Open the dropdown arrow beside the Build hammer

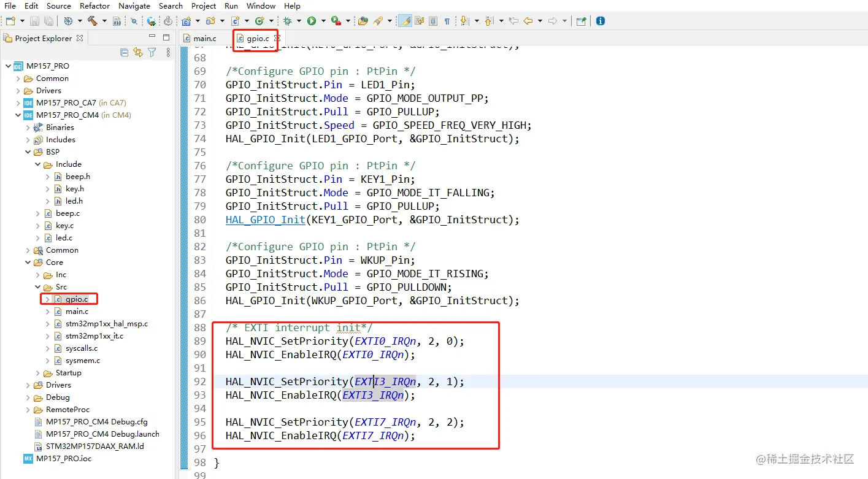(104, 21)
